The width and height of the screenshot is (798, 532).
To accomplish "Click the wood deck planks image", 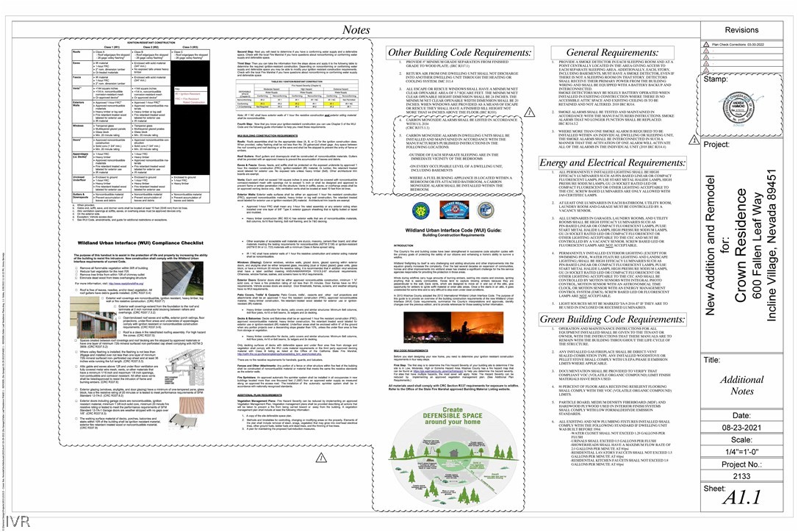I will click(x=191, y=405).
